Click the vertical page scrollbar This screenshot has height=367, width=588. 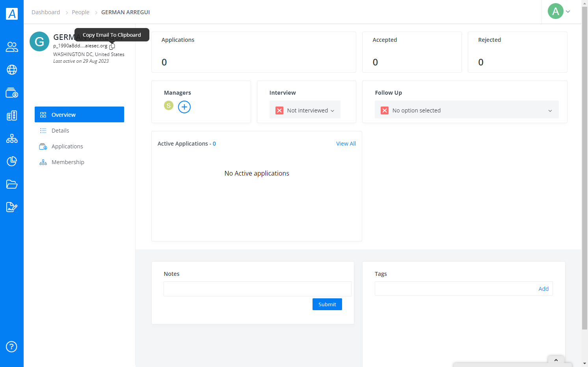click(x=584, y=168)
